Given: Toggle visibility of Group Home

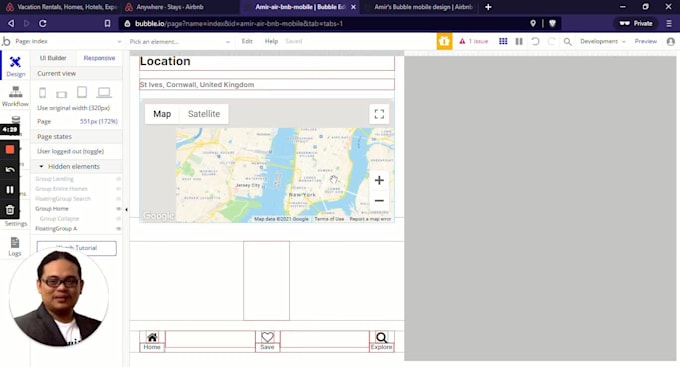Looking at the screenshot, I should click(118, 209).
